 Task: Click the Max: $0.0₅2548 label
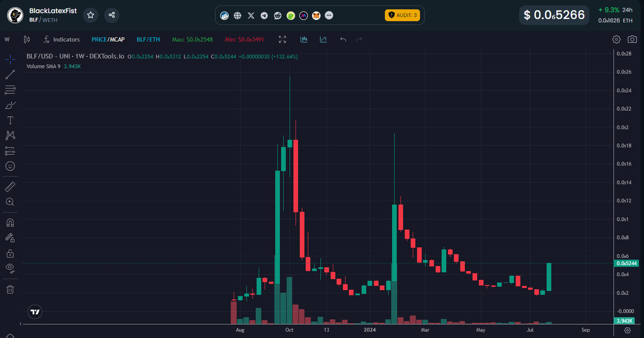[192, 39]
